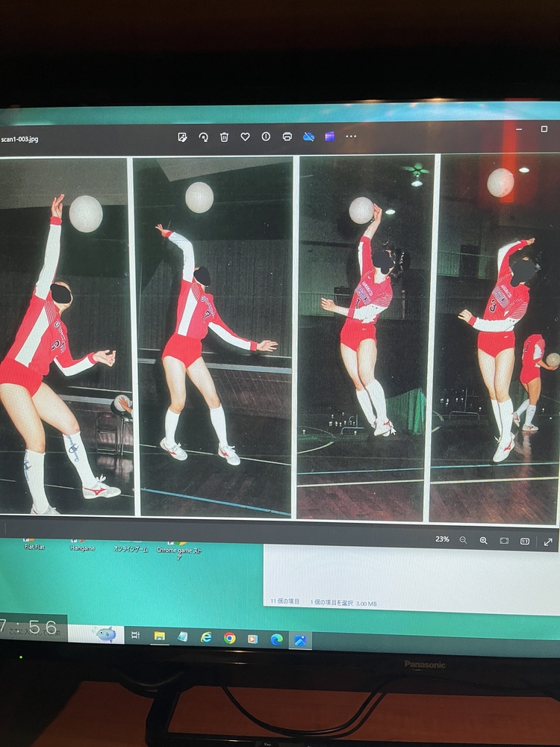Click the zoom out magnifier button
560x747 pixels.
coord(463,540)
